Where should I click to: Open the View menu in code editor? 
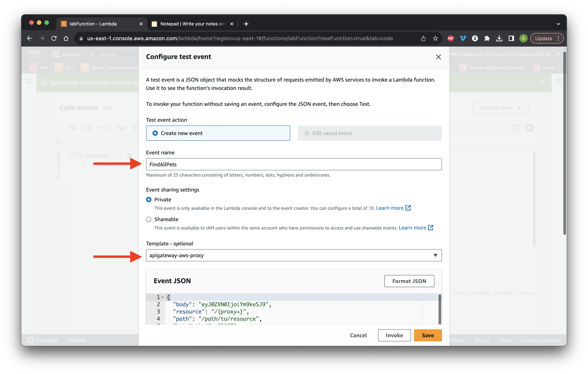[120, 128]
